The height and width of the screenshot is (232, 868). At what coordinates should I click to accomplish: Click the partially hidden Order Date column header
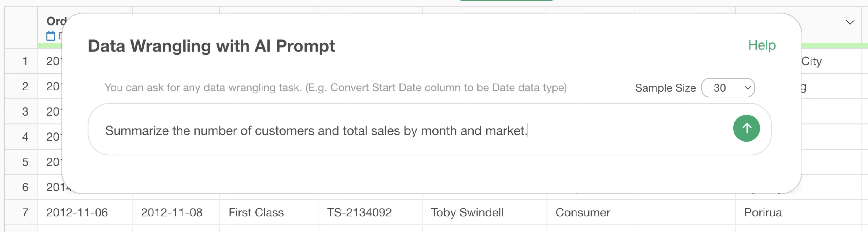pos(56,21)
